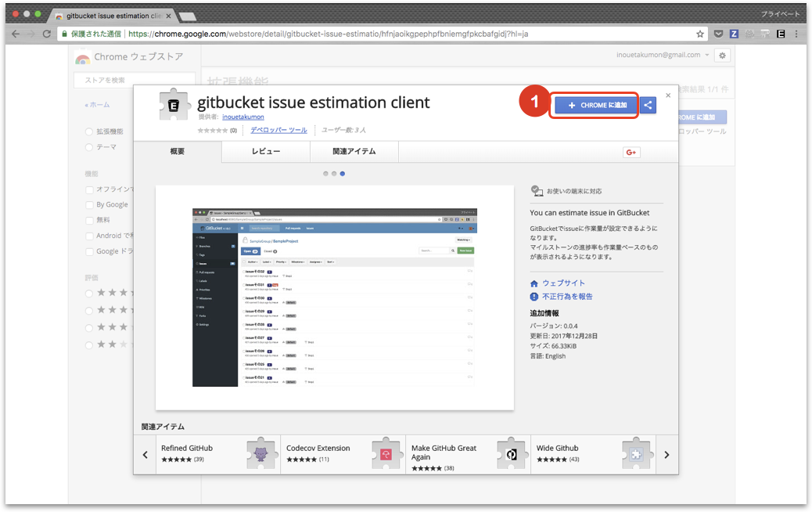
Task: Click the gitbucket extension puzzle-piece icon
Action: click(x=172, y=103)
